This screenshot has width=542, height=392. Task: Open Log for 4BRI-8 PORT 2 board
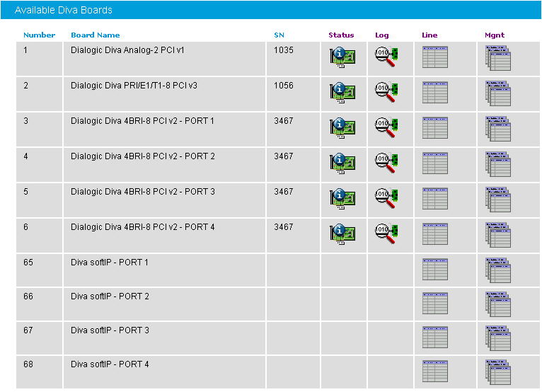387,163
